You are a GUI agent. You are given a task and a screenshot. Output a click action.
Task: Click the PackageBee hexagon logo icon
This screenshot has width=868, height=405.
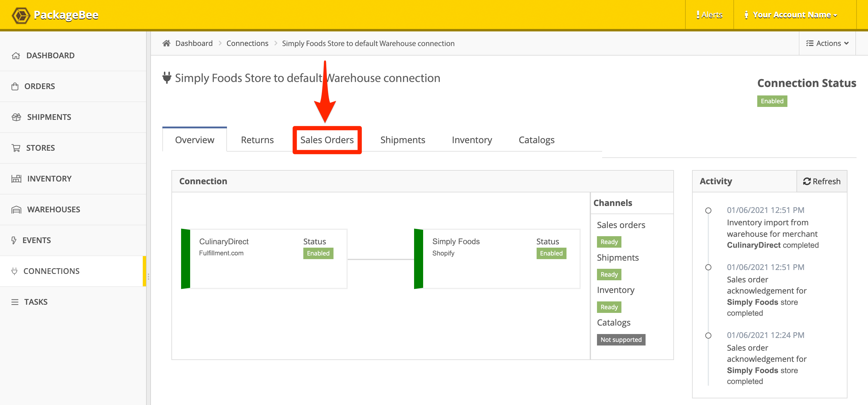pos(21,15)
